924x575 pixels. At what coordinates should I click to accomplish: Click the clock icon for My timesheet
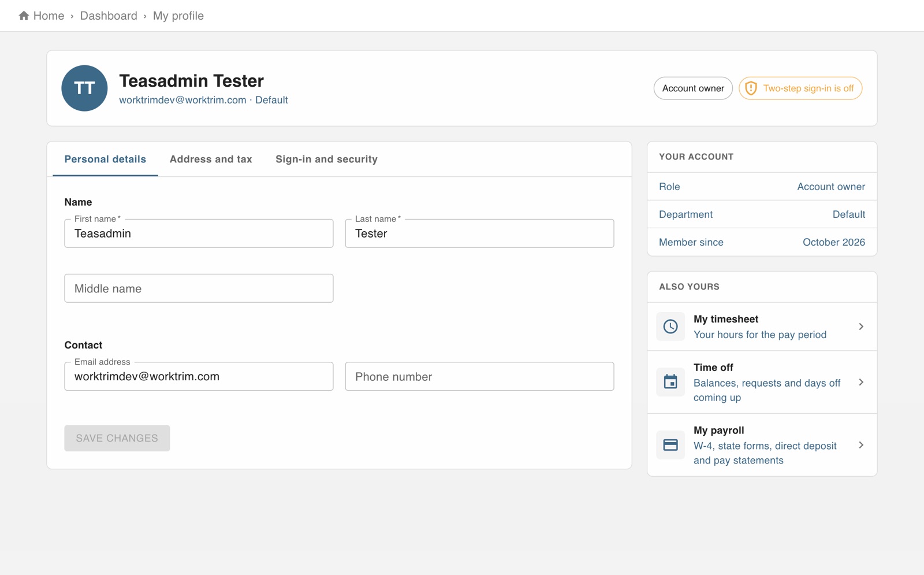click(x=670, y=327)
